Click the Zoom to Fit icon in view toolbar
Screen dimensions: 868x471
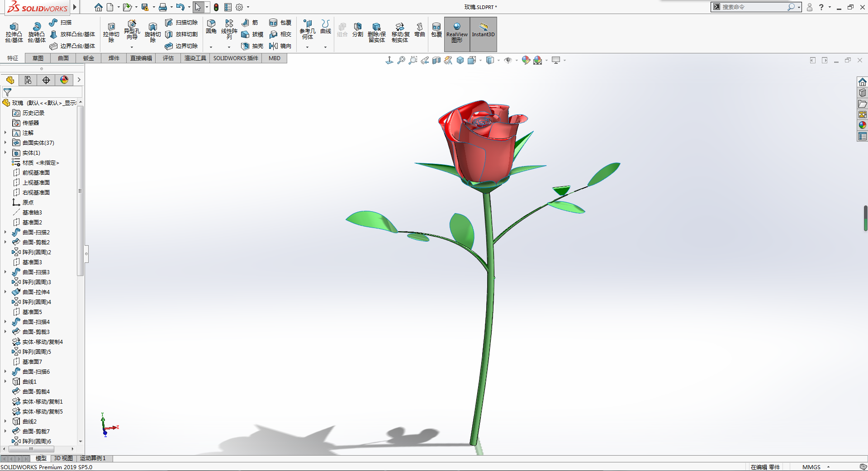(x=401, y=60)
